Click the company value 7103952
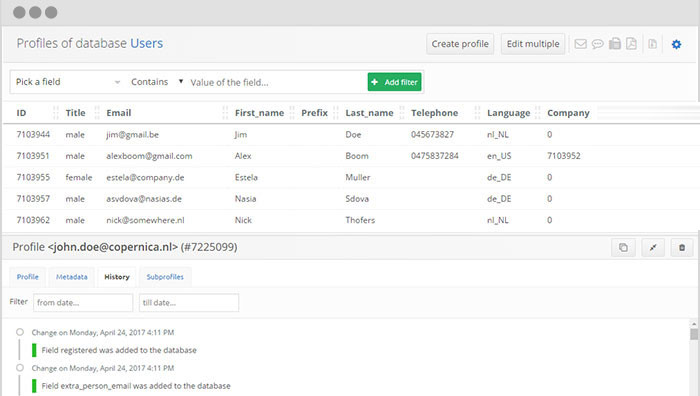The image size is (700, 396). [564, 156]
